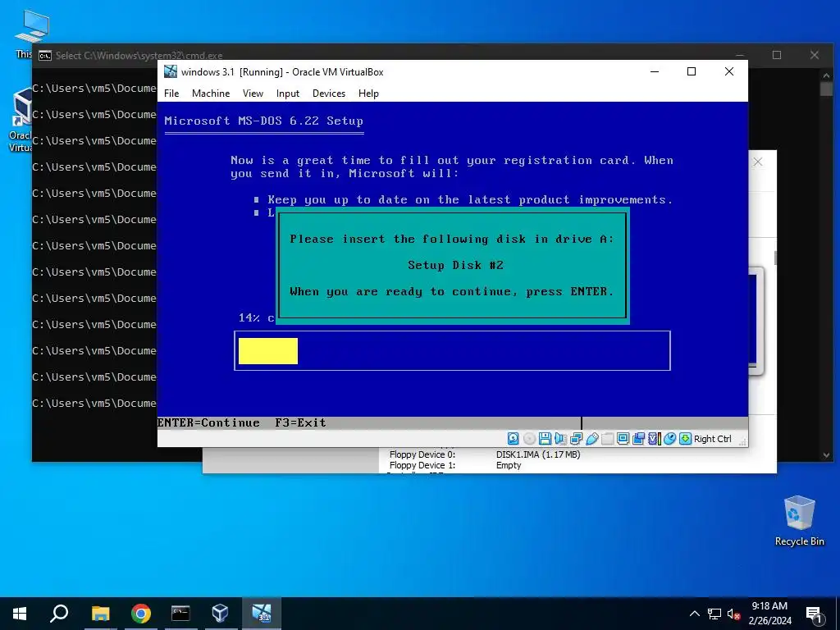Screen dimensions: 840x630
Task: Click the VirtualBox window title bar icon
Action: pos(171,72)
